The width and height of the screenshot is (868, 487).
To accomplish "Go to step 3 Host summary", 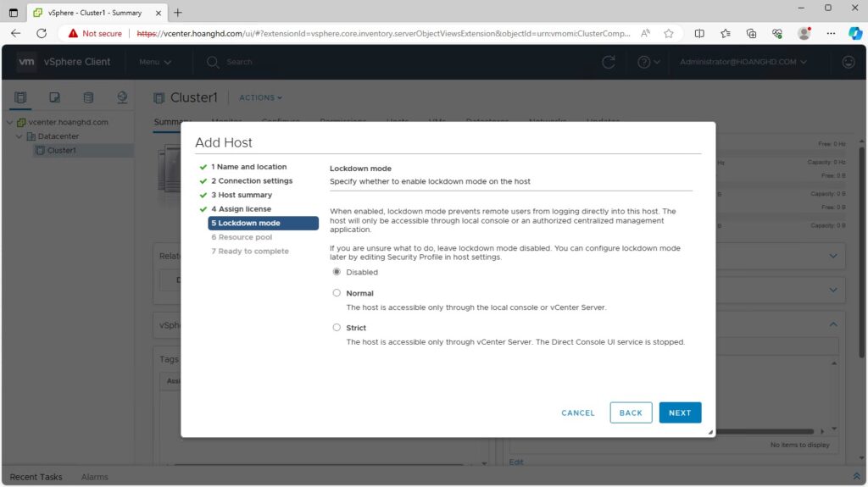I will [242, 195].
